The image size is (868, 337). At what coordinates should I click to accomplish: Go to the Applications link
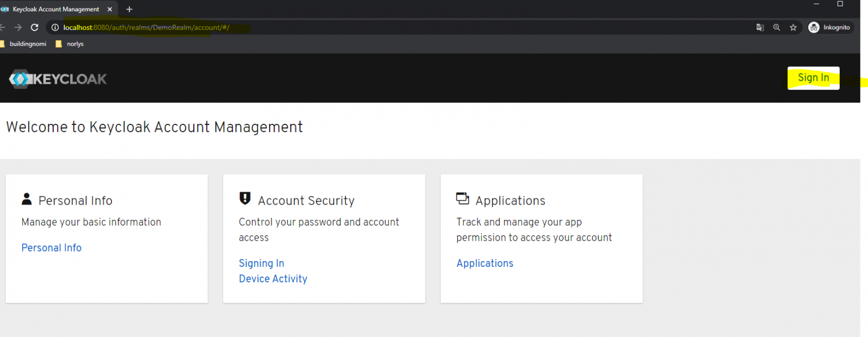coord(485,263)
